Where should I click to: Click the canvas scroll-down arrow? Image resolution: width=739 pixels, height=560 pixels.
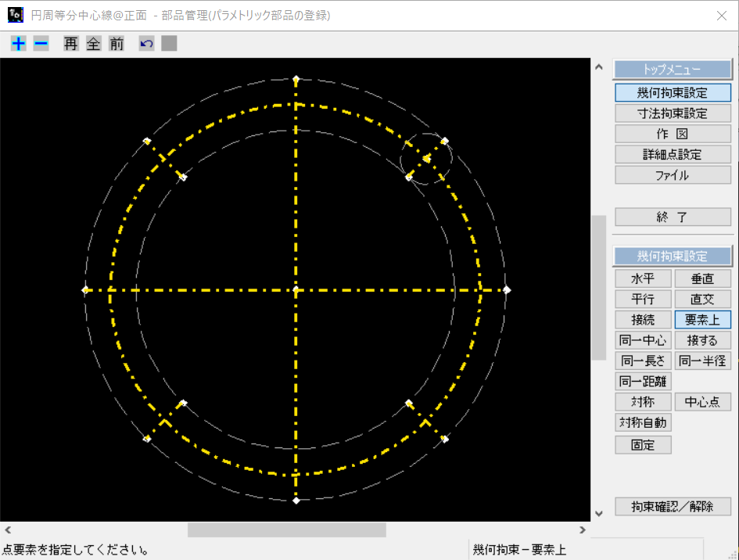coord(598,513)
